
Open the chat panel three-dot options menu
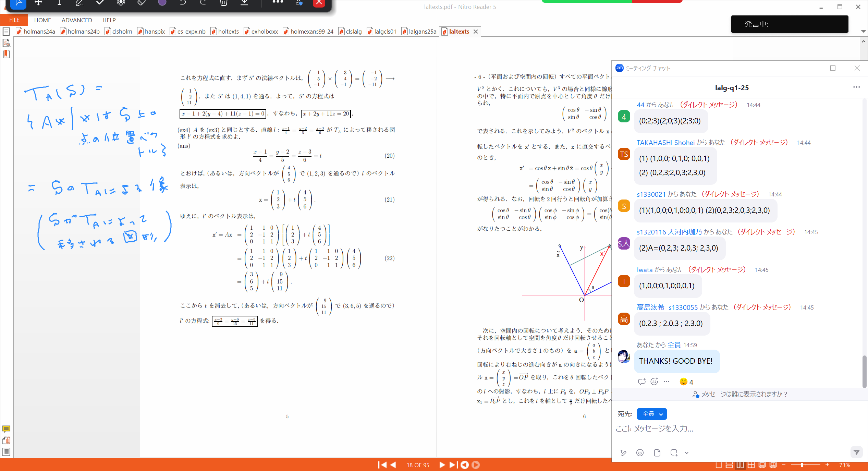point(856,87)
